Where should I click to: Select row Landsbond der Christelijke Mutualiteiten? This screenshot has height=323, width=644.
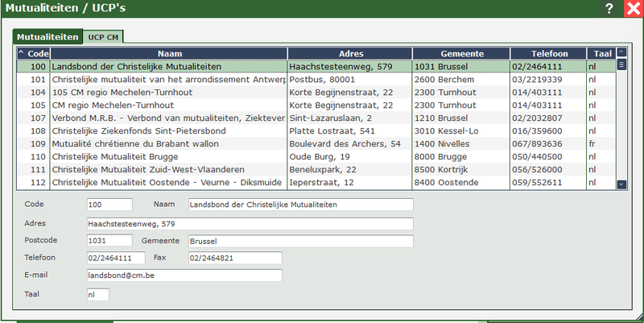tap(316, 67)
